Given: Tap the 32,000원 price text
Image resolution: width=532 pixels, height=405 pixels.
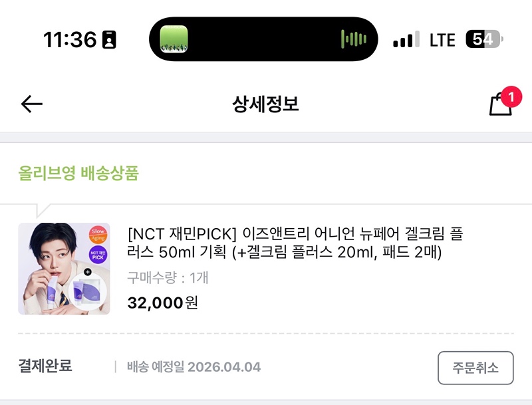Looking at the screenshot, I should pos(162,303).
